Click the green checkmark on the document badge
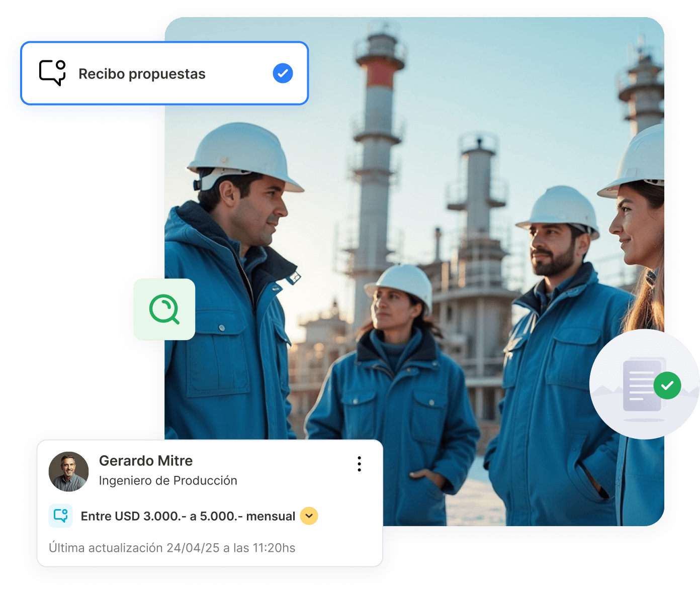The image size is (700, 591). tap(667, 385)
